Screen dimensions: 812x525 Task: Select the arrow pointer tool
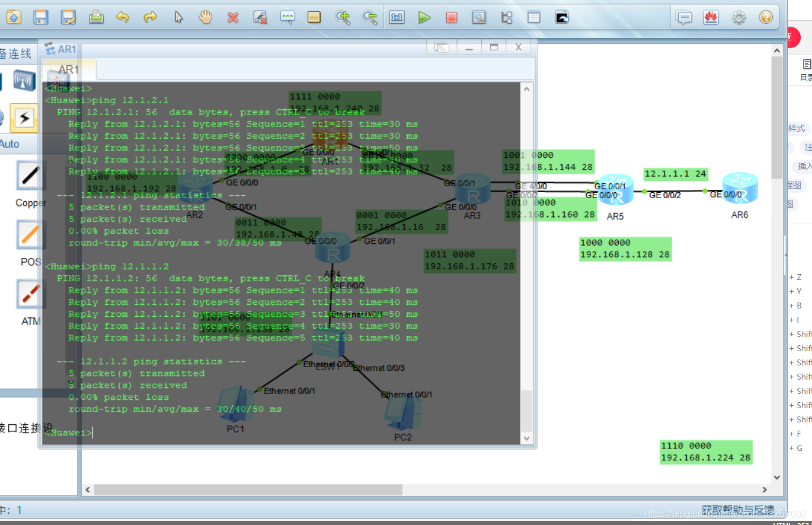pyautogui.click(x=178, y=17)
